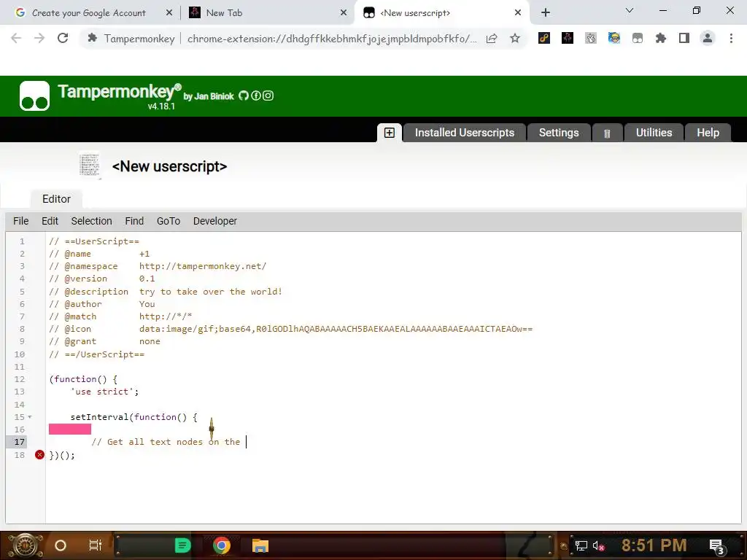Open the green notes app on taskbar
The height and width of the screenshot is (560, 747).
[182, 545]
